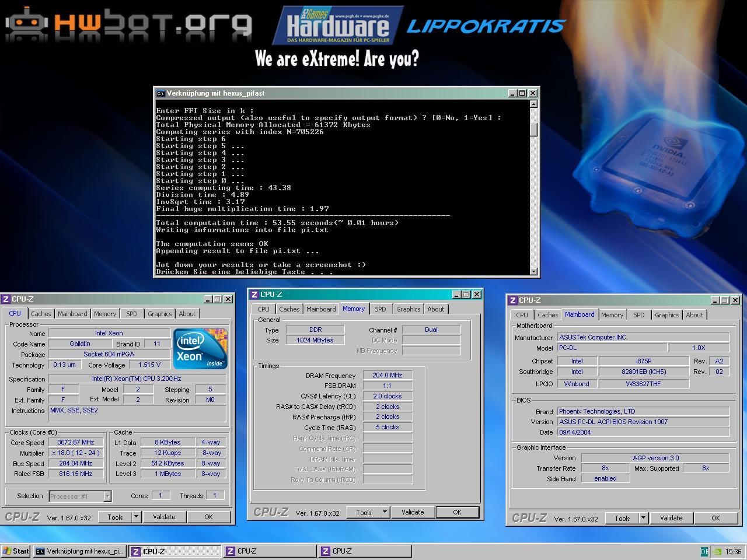This screenshot has width=747, height=560.
Task: Click the middle CPU-Z title bar icon
Action: click(x=254, y=295)
